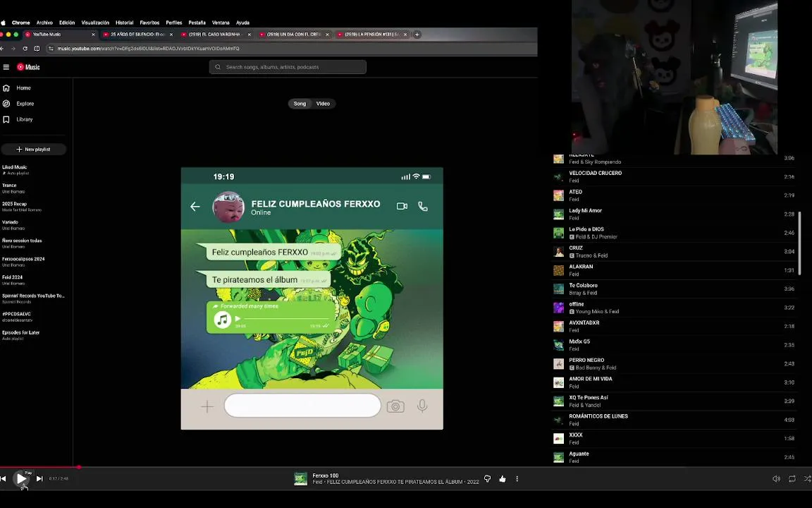The width and height of the screenshot is (812, 508).
Task: Open the Apple menu
Action: point(3,23)
